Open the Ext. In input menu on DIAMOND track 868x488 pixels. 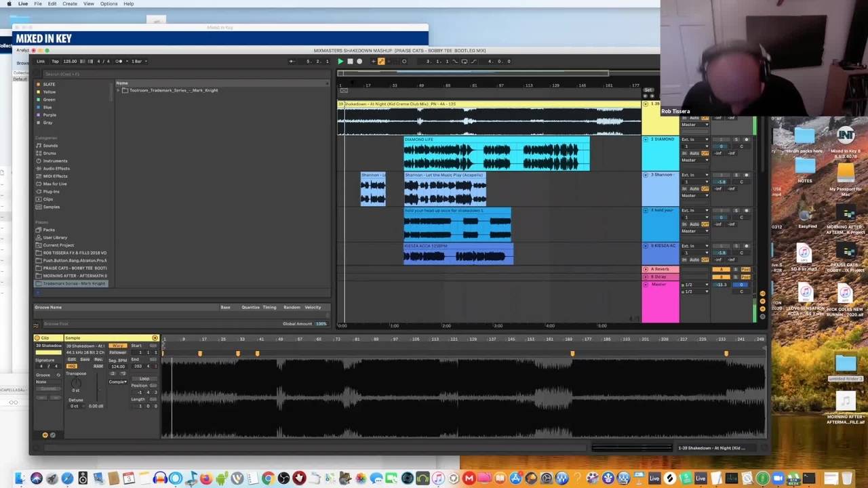click(694, 140)
